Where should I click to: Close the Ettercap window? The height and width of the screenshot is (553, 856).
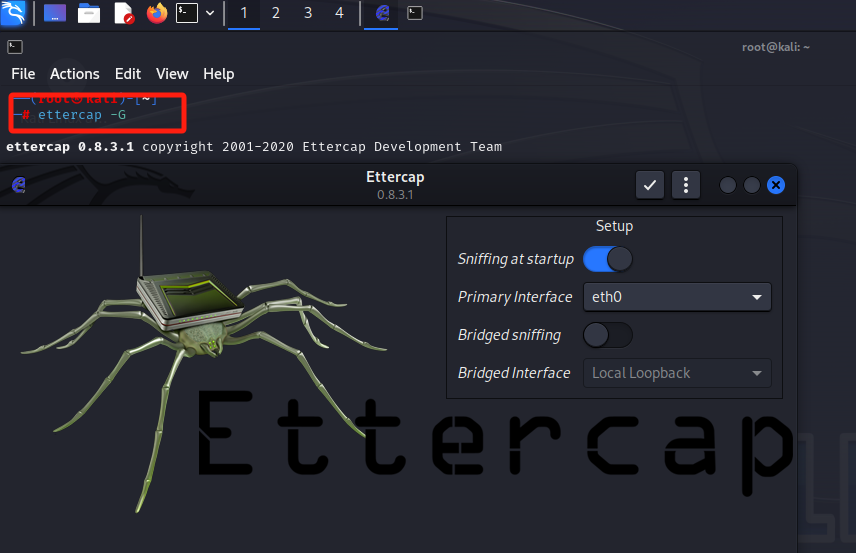click(x=776, y=185)
